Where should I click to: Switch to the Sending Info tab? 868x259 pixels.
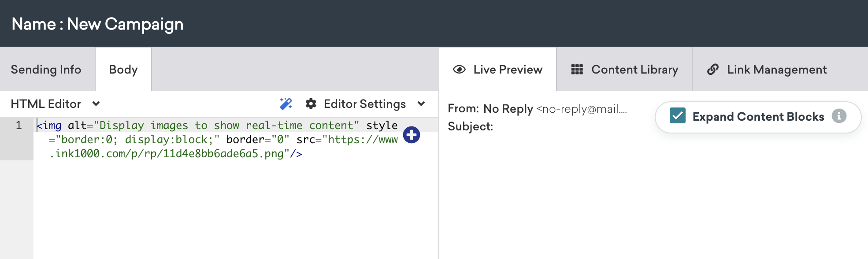(46, 70)
